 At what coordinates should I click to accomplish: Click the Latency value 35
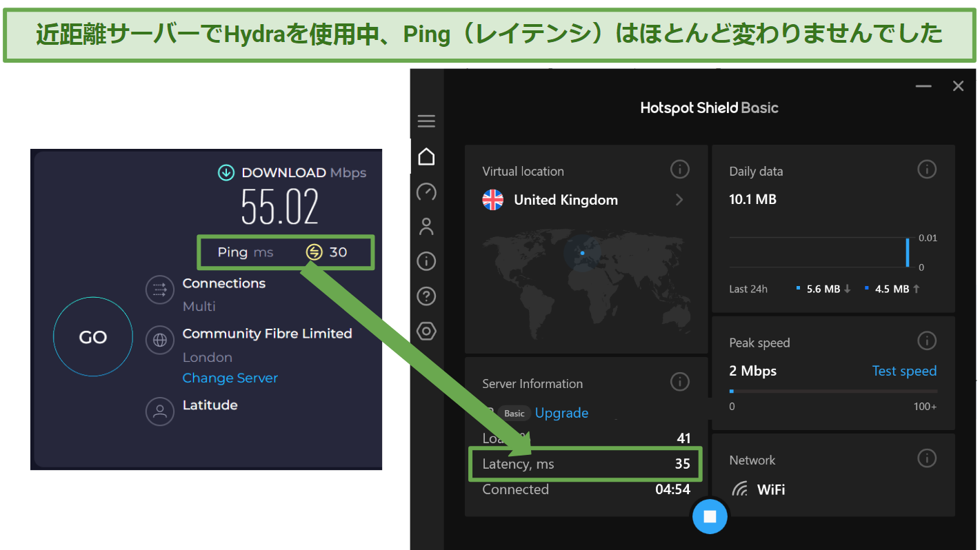pyautogui.click(x=682, y=464)
